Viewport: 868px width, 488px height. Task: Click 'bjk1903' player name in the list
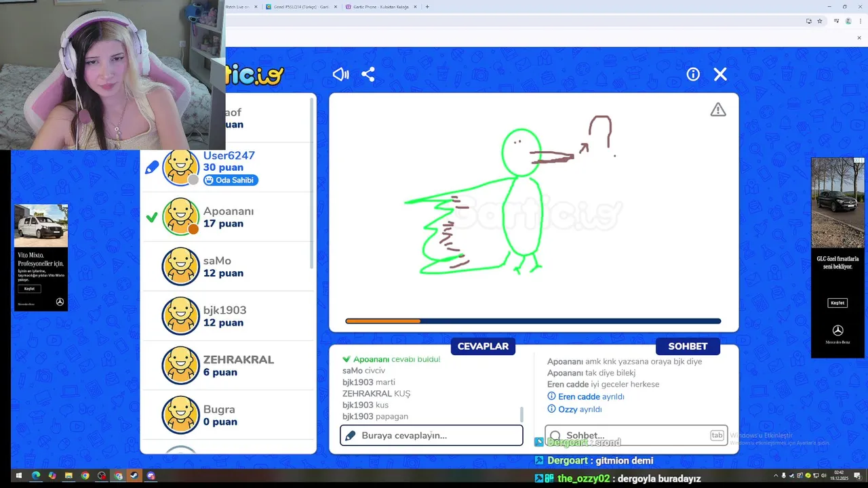(224, 310)
